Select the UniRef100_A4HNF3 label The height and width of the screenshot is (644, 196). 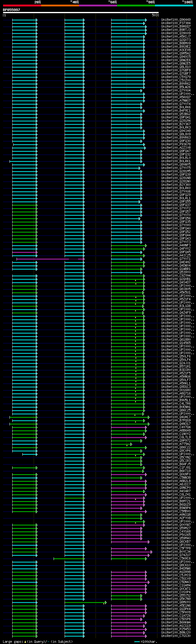176,245
